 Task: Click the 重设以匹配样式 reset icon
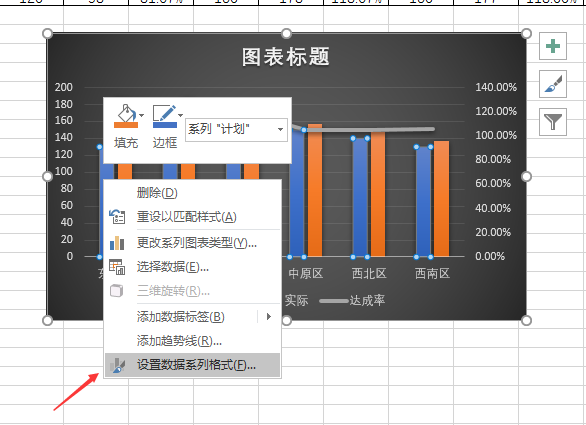tap(117, 217)
